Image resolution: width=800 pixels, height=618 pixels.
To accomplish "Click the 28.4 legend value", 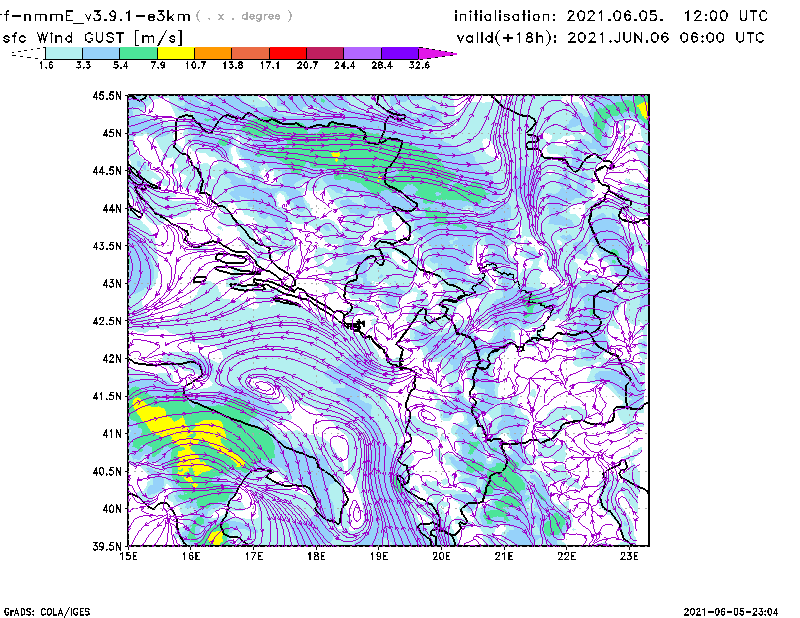I will pos(382,65).
